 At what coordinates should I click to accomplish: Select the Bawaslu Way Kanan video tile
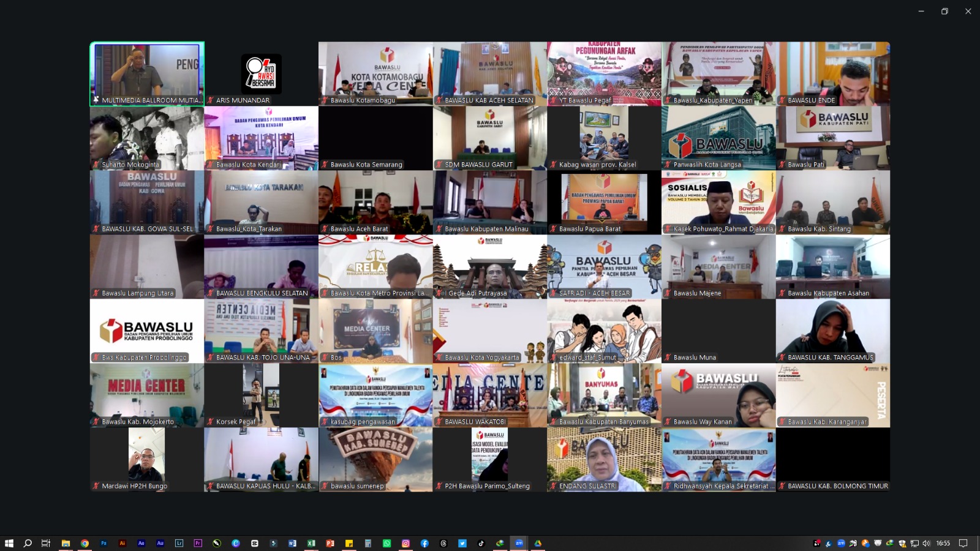point(718,395)
